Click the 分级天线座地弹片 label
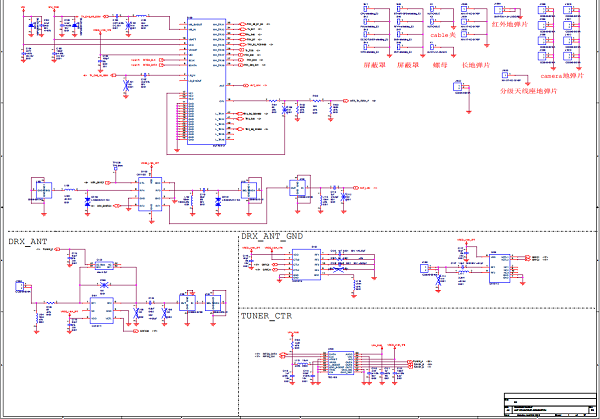The image size is (600, 419). pos(531,90)
